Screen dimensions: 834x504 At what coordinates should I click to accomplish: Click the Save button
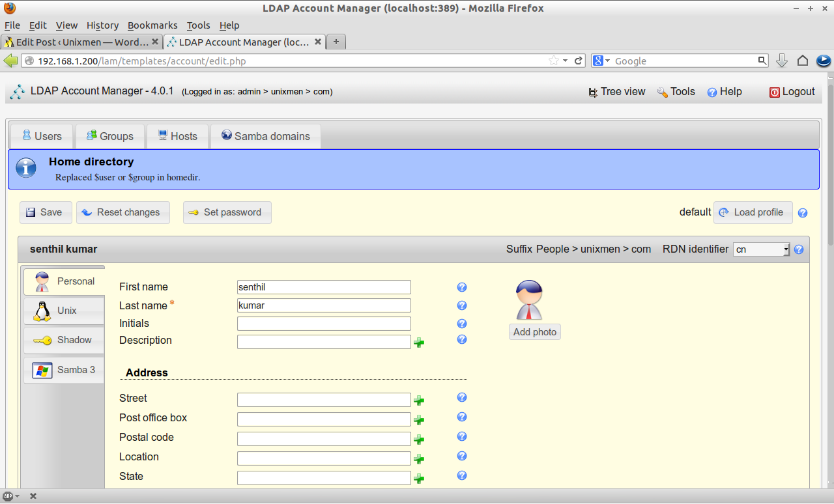click(46, 212)
